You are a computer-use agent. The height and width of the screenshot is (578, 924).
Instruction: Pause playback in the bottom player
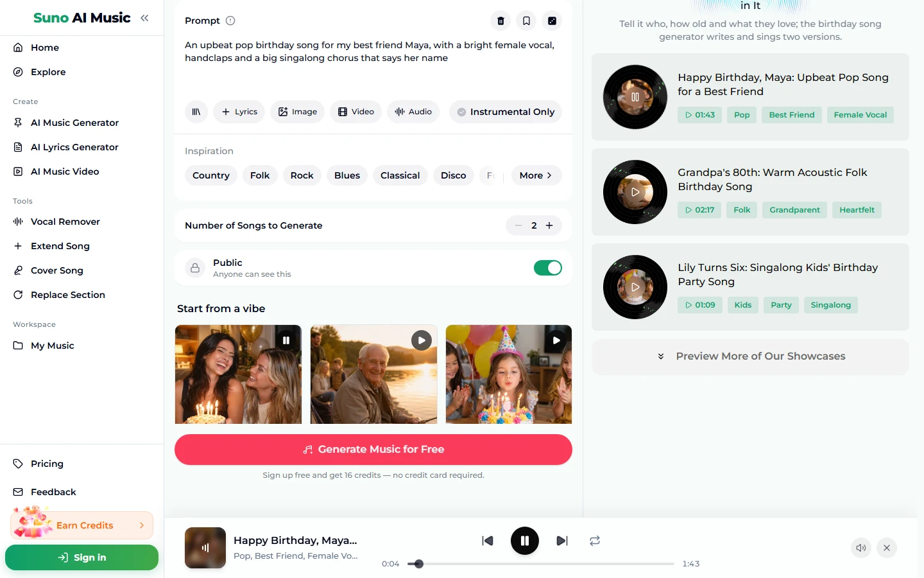(525, 541)
